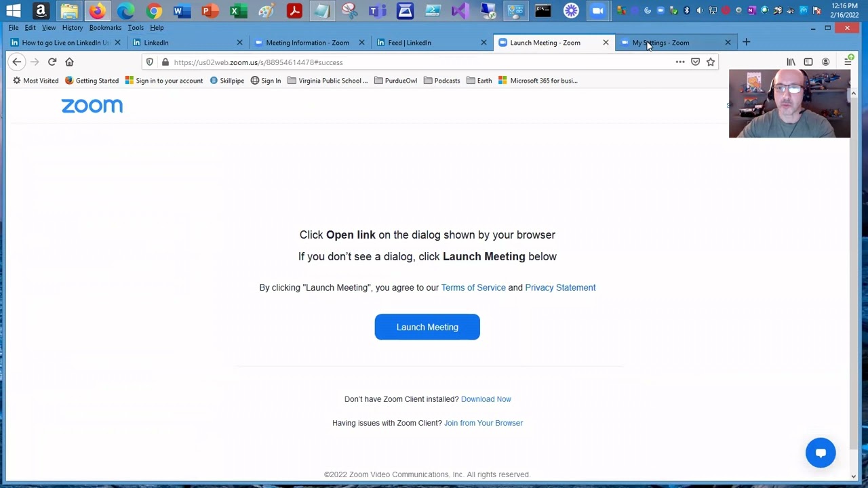
Task: Open the Snipping Tool in the taskbar
Action: [x=350, y=11]
